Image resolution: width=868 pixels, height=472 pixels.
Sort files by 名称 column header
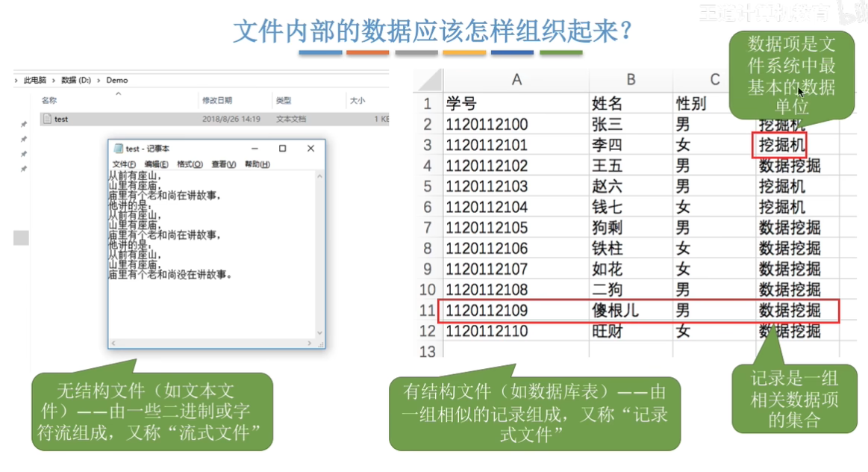(49, 100)
